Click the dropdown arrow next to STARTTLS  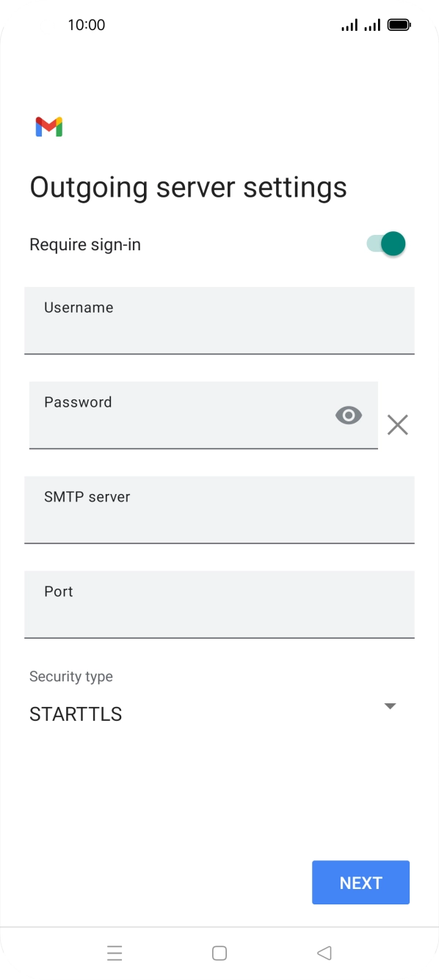(x=390, y=705)
